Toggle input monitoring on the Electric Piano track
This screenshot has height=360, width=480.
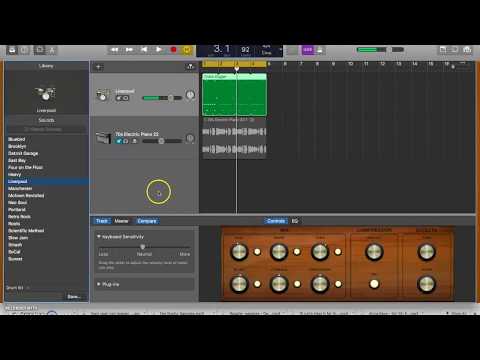click(134, 141)
